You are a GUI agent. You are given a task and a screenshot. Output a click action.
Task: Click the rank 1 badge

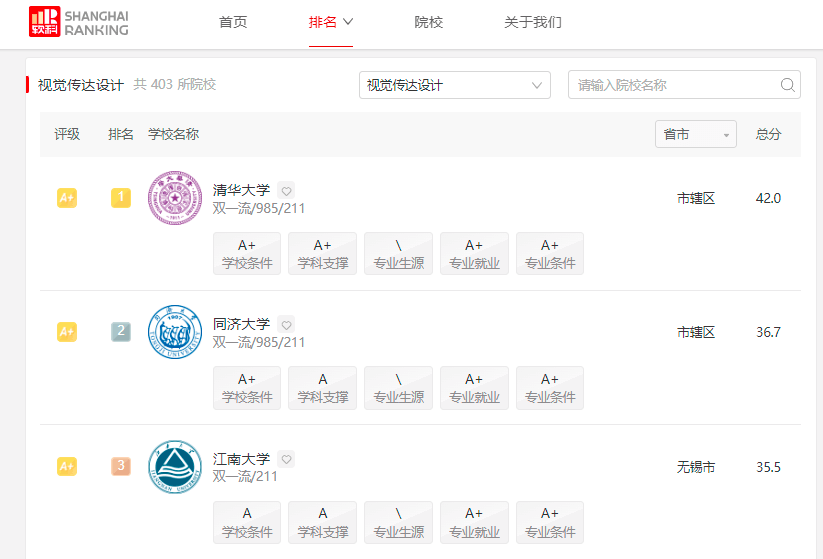tap(121, 198)
